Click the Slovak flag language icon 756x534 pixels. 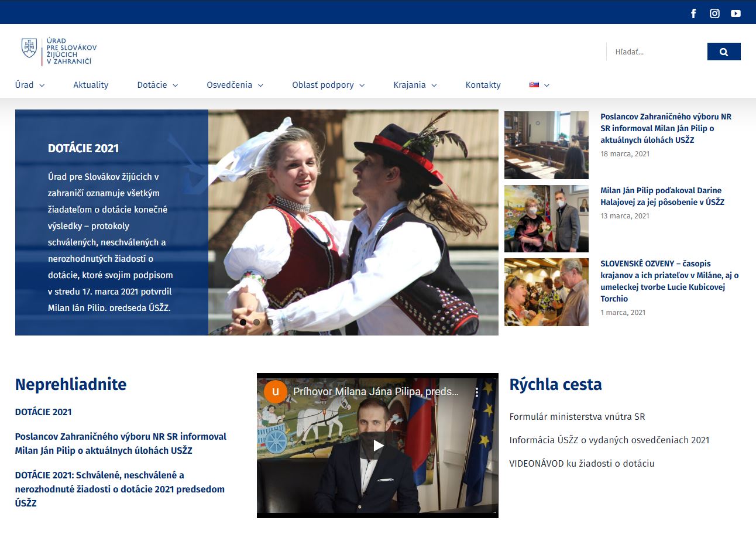534,84
